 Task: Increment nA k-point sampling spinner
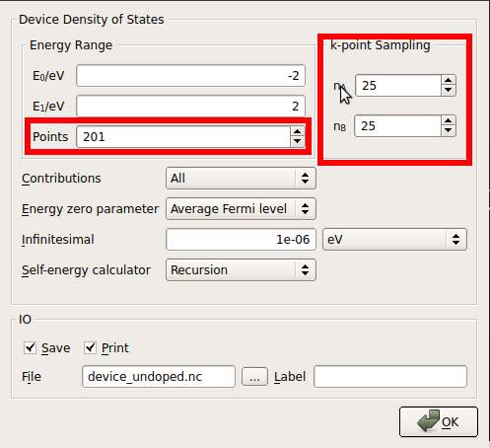pos(449,81)
